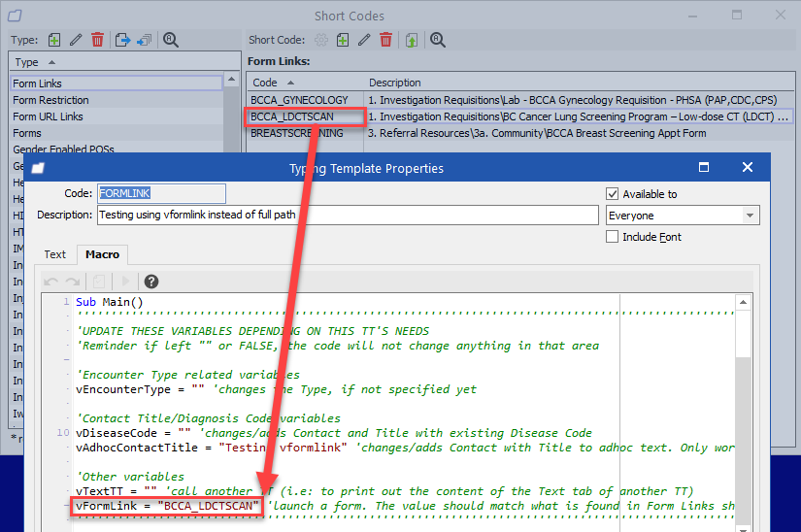Click the vDiseaseCode variable line
Image resolution: width=801 pixels, height=532 pixels.
pos(334,433)
